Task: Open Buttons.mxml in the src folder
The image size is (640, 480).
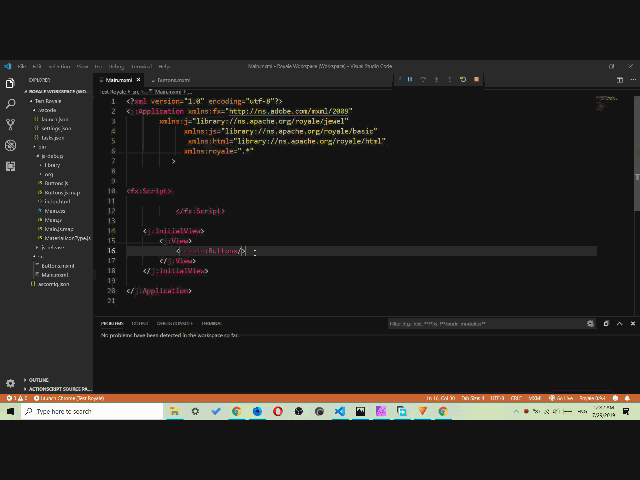Action: point(58,266)
